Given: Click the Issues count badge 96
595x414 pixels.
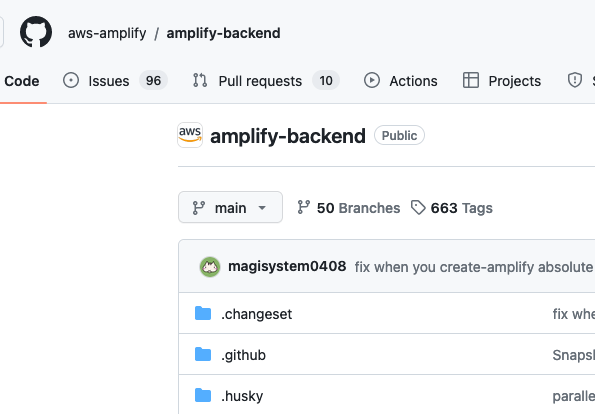Looking at the screenshot, I should pyautogui.click(x=153, y=80).
